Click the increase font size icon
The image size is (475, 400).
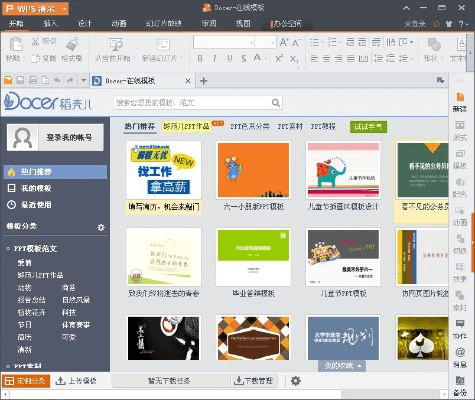click(x=284, y=42)
